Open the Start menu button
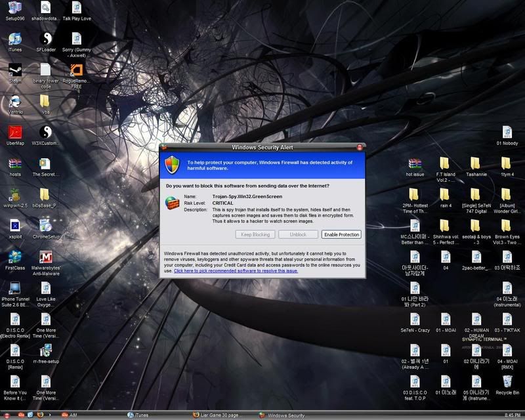The height and width of the screenshot is (420, 525). pos(7,415)
